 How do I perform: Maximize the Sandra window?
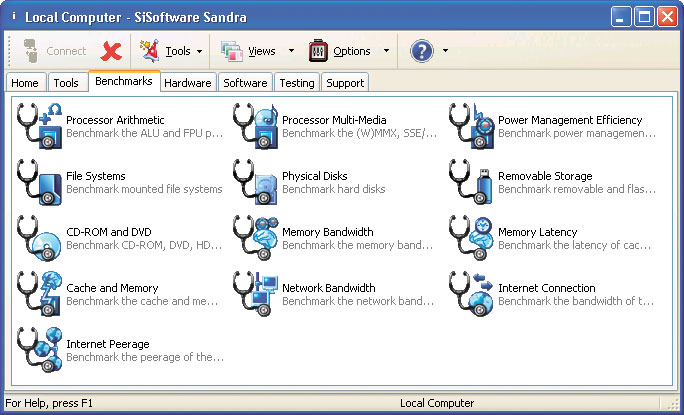click(x=644, y=17)
